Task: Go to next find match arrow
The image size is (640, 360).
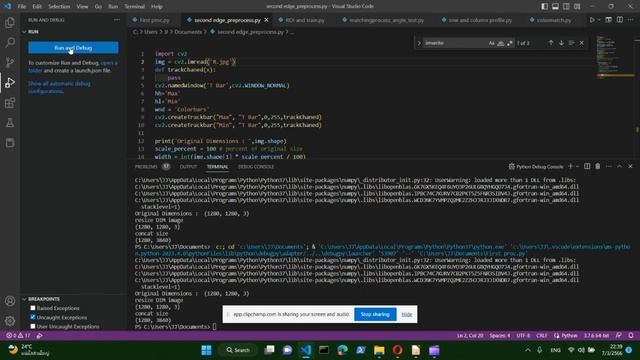Action: tap(561, 43)
